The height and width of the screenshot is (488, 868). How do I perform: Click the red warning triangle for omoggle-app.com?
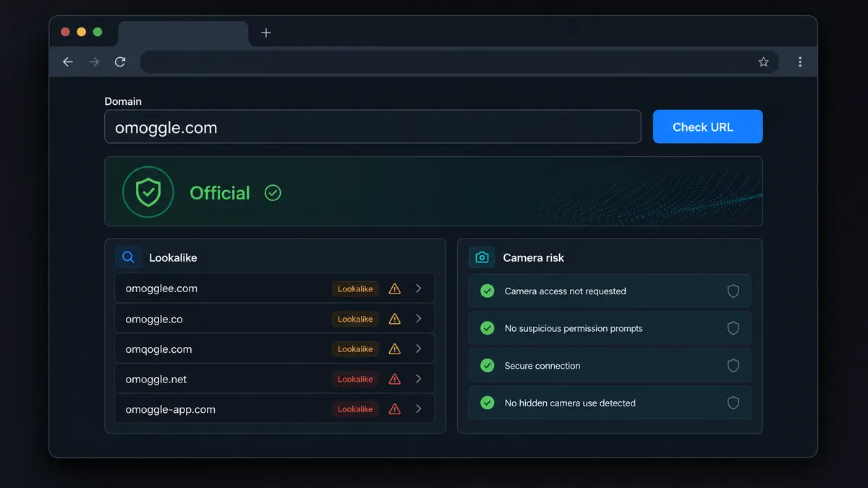(x=394, y=409)
